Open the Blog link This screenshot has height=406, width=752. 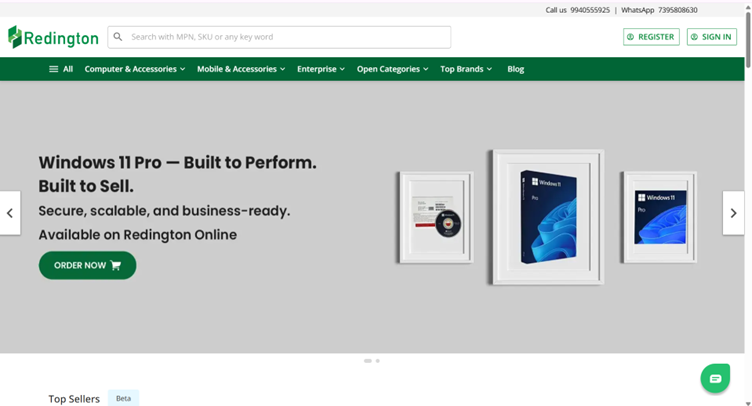coord(516,69)
